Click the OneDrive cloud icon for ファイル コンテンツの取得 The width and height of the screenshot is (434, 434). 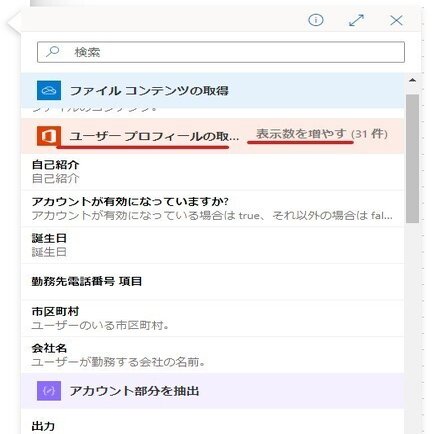tap(49, 90)
